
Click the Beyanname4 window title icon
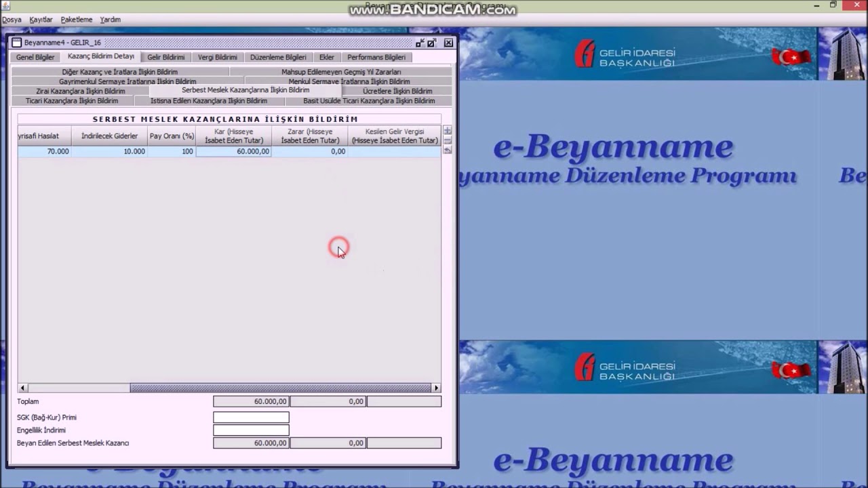17,43
